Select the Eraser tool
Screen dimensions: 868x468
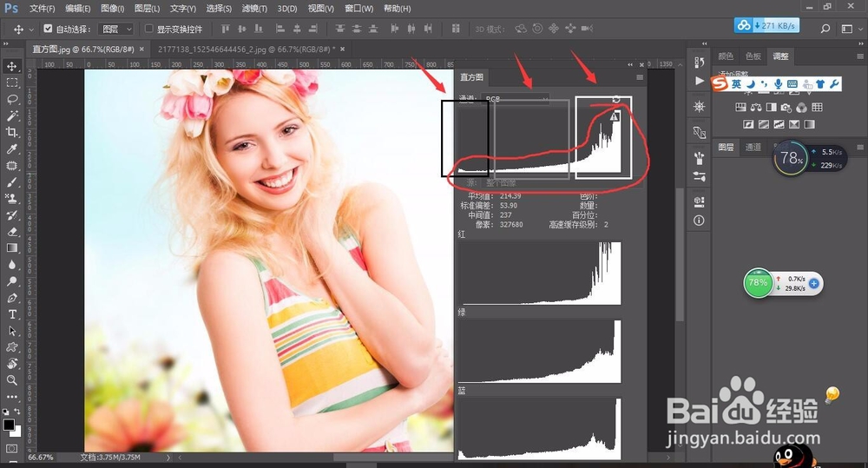click(11, 232)
